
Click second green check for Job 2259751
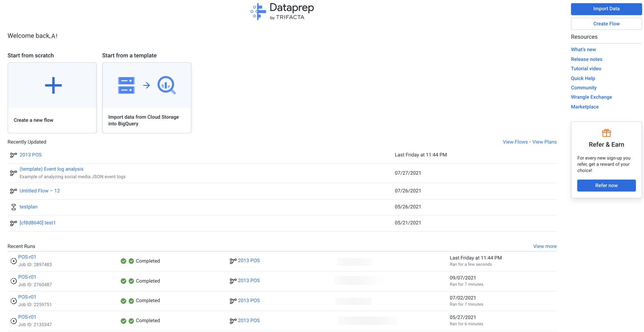click(131, 301)
